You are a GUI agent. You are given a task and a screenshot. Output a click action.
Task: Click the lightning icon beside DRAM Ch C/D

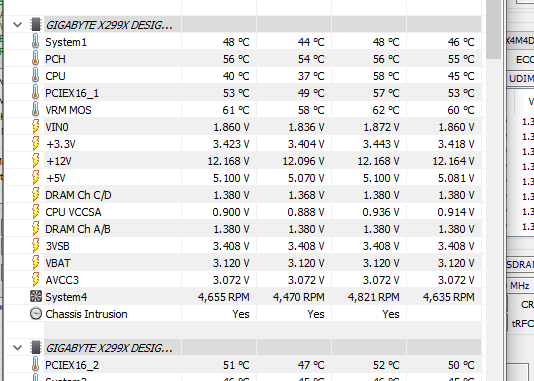[35, 195]
